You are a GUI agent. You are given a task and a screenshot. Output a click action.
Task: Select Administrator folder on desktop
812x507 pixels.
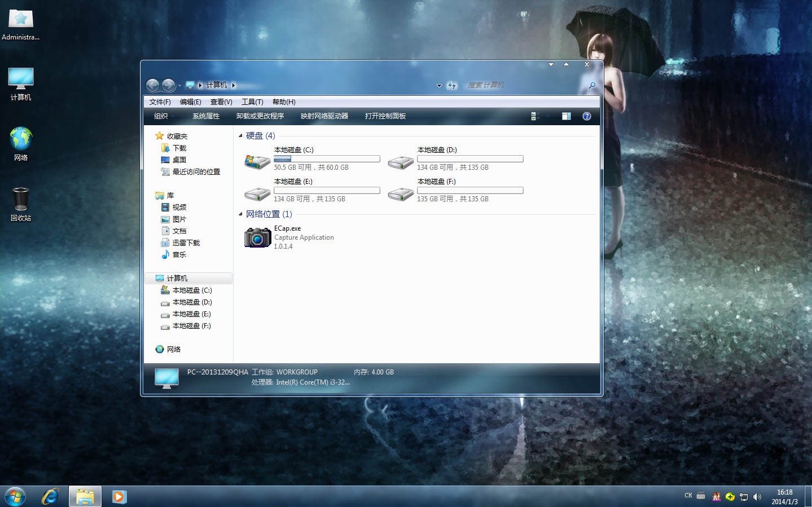[21, 25]
